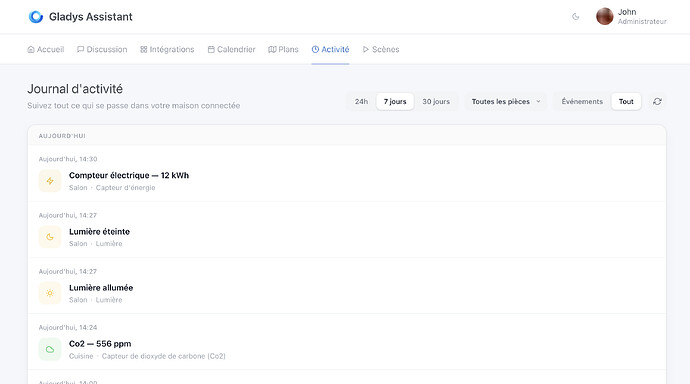Refresh the activity journal
The width and height of the screenshot is (690, 384).
point(657,102)
